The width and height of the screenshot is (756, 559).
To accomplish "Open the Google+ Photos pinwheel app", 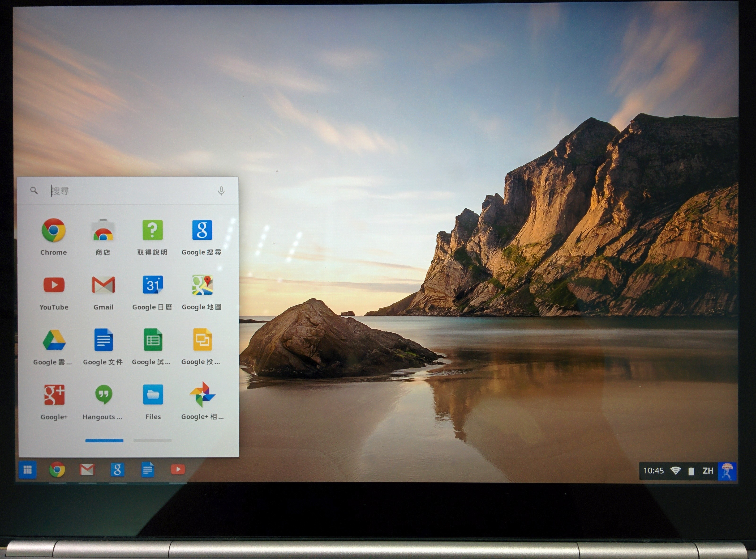I will coord(202,394).
